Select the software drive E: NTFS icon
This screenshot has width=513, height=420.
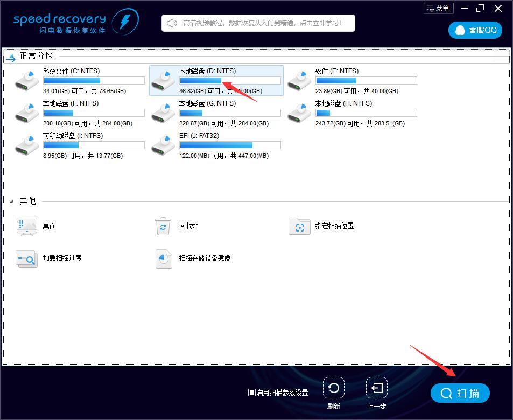pos(299,80)
